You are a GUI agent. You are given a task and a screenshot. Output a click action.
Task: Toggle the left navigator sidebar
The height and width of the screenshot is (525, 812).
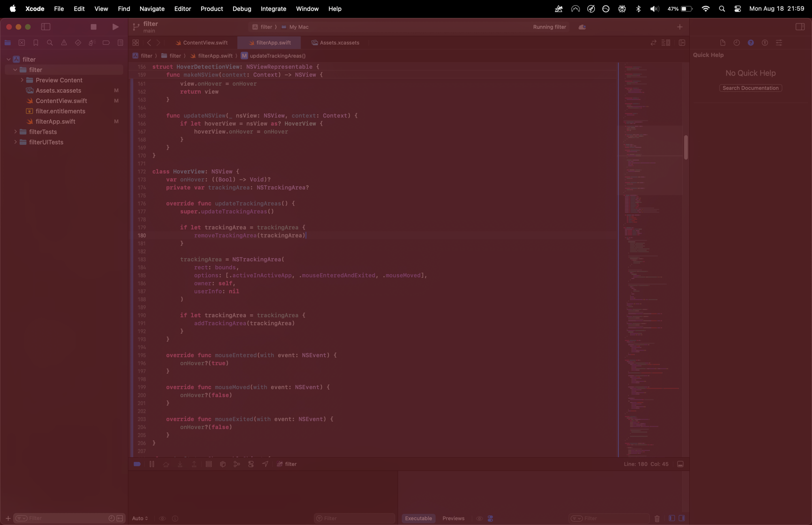point(46,27)
